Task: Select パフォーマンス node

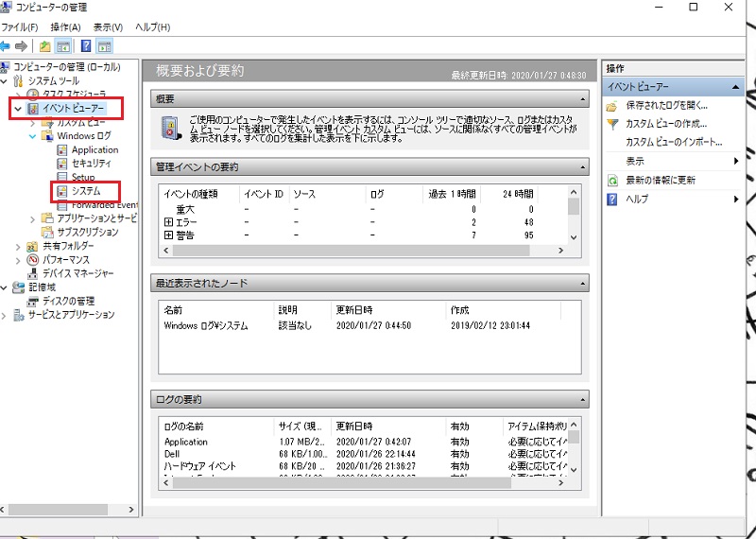Action: [65, 260]
